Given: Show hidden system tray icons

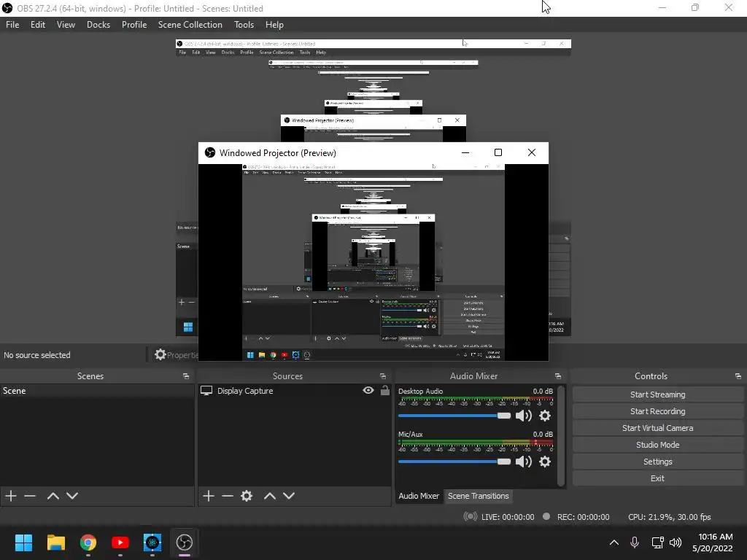Looking at the screenshot, I should pos(614,542).
